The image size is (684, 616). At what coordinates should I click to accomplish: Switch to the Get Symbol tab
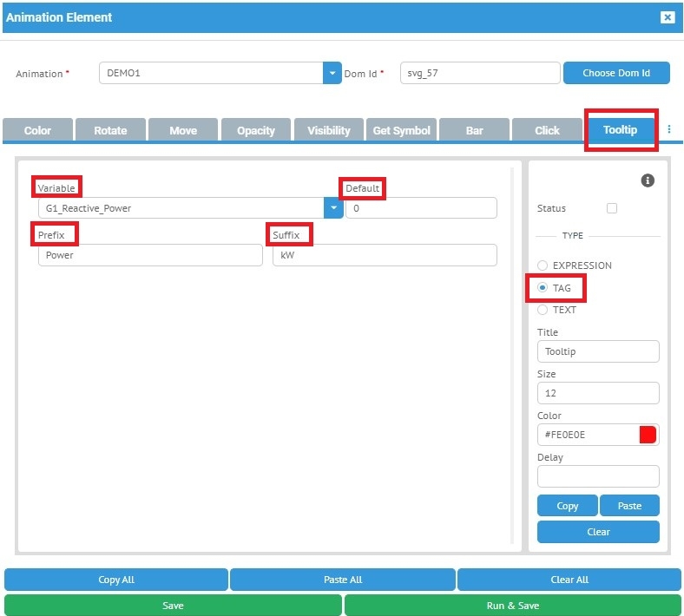401,130
